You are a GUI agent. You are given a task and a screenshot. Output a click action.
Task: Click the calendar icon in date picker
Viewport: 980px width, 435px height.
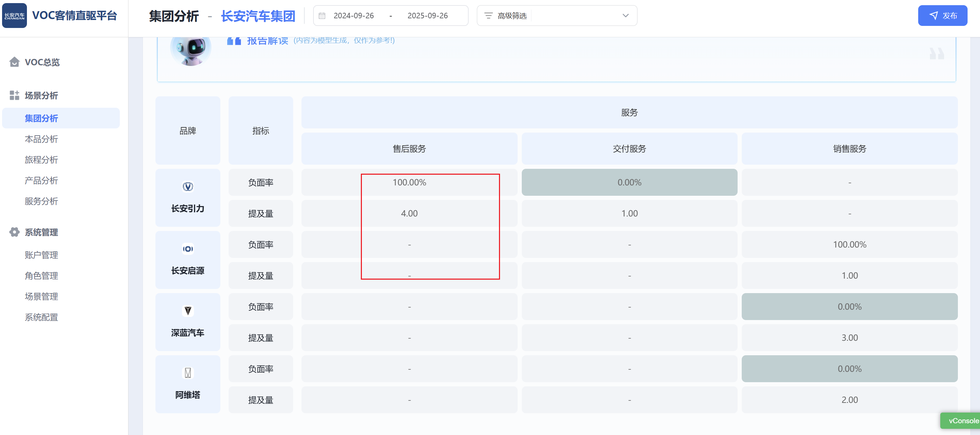pos(322,16)
